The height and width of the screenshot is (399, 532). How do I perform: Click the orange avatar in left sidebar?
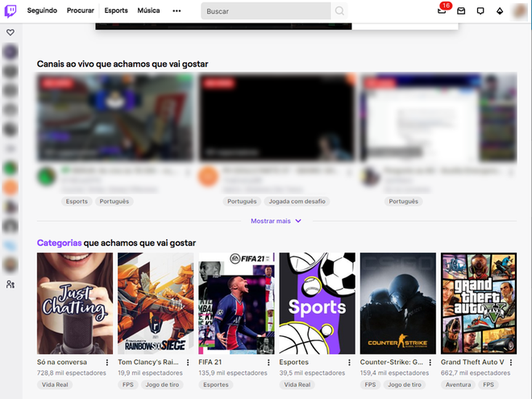click(10, 187)
